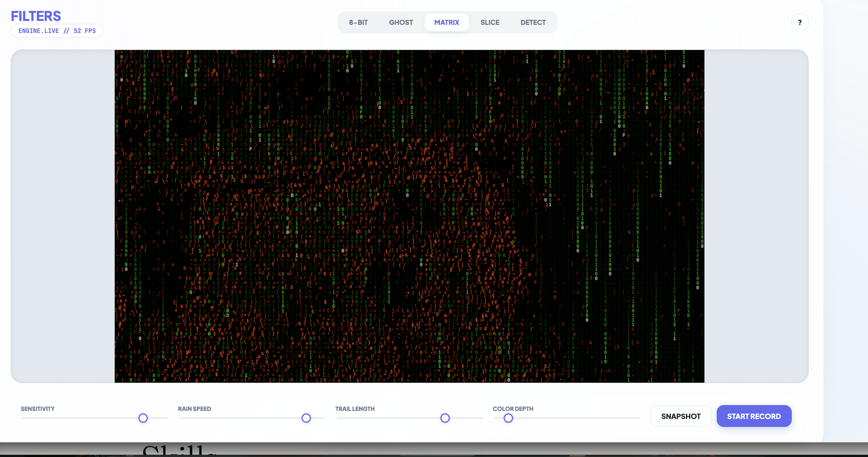
Task: Click the SENSITIVITY label
Action: tap(38, 409)
